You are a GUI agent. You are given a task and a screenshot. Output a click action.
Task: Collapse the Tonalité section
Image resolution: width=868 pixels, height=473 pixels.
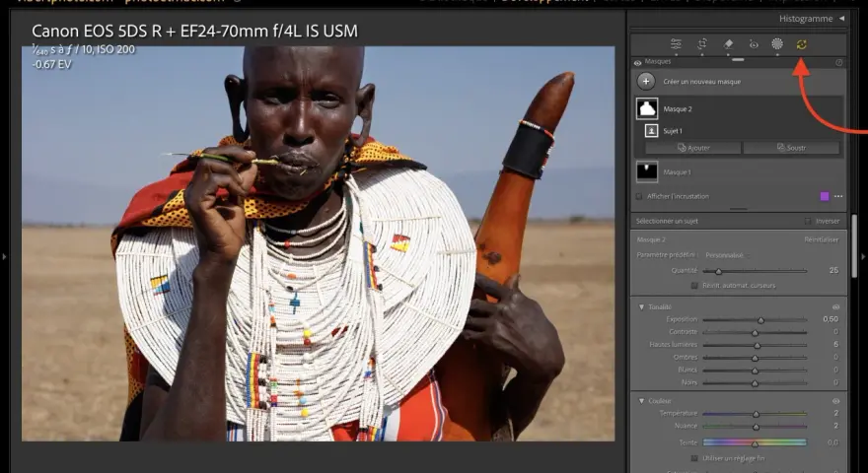pyautogui.click(x=641, y=307)
